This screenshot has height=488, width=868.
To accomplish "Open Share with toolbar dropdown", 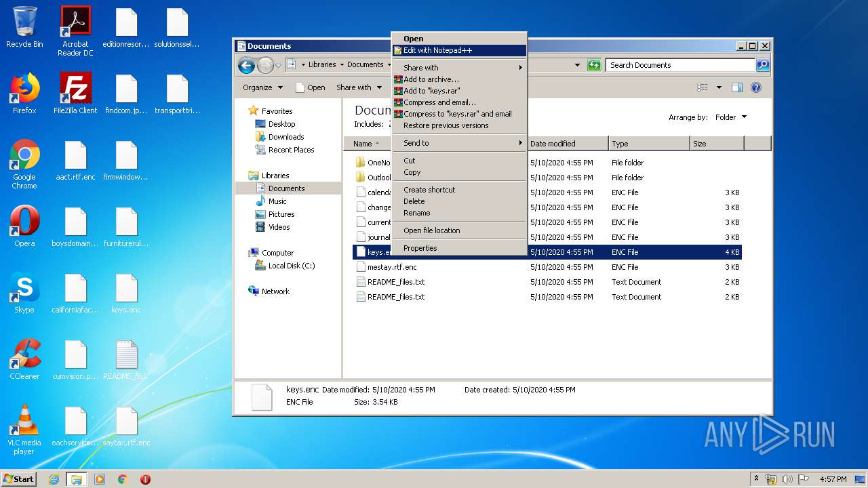I will (359, 87).
